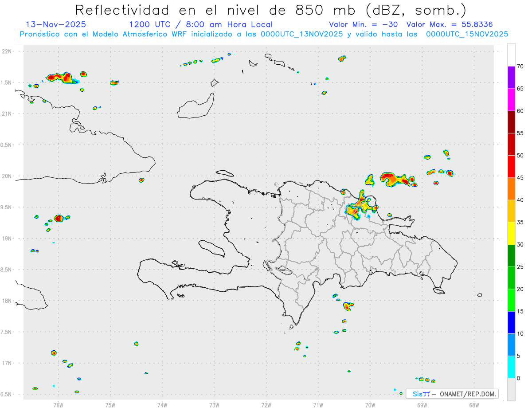Pick the dark blue 10-15 dBZ colorbar segment
This screenshot has height=411, width=532.
point(511,322)
